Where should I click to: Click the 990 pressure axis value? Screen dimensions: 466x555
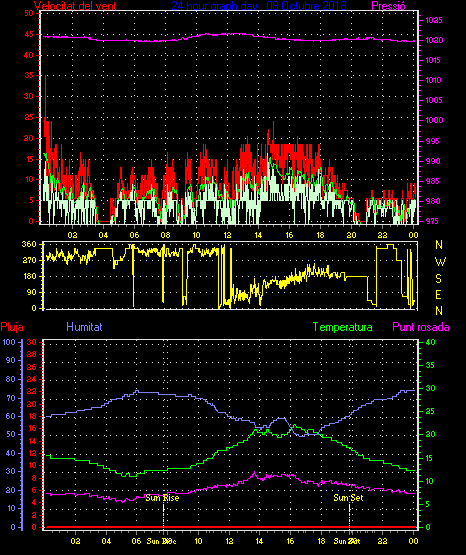(433, 161)
